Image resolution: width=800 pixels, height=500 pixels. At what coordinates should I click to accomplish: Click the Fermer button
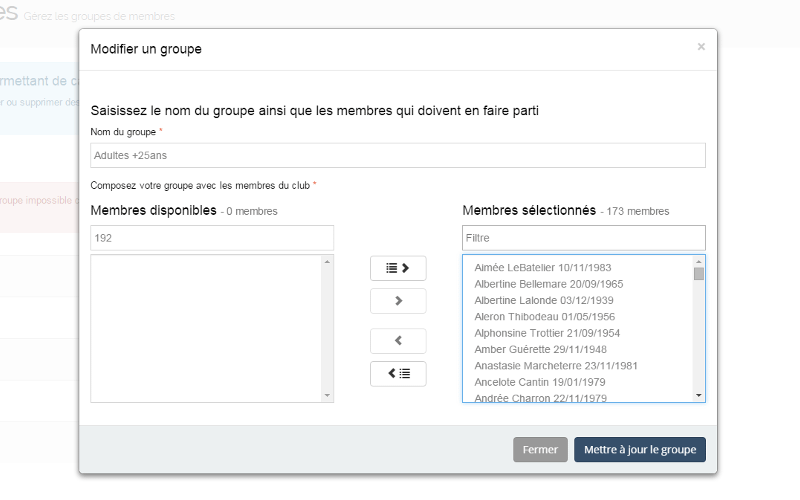[x=540, y=449]
